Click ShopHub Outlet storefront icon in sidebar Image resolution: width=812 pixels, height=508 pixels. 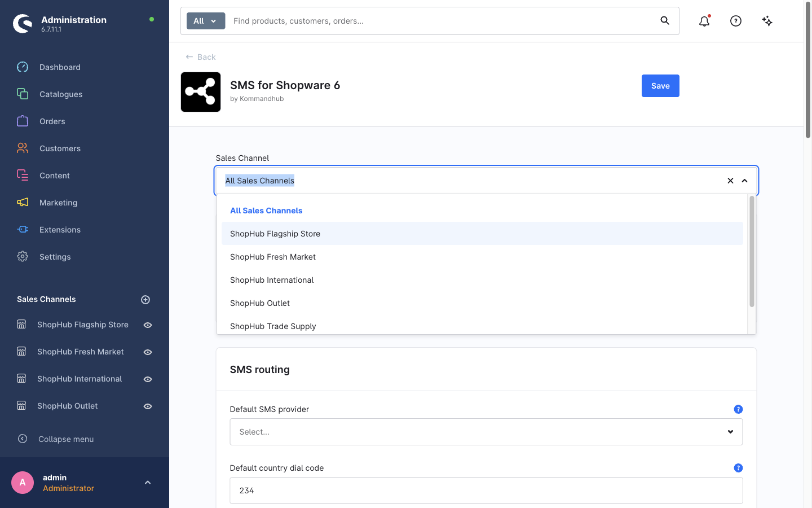pos(21,406)
